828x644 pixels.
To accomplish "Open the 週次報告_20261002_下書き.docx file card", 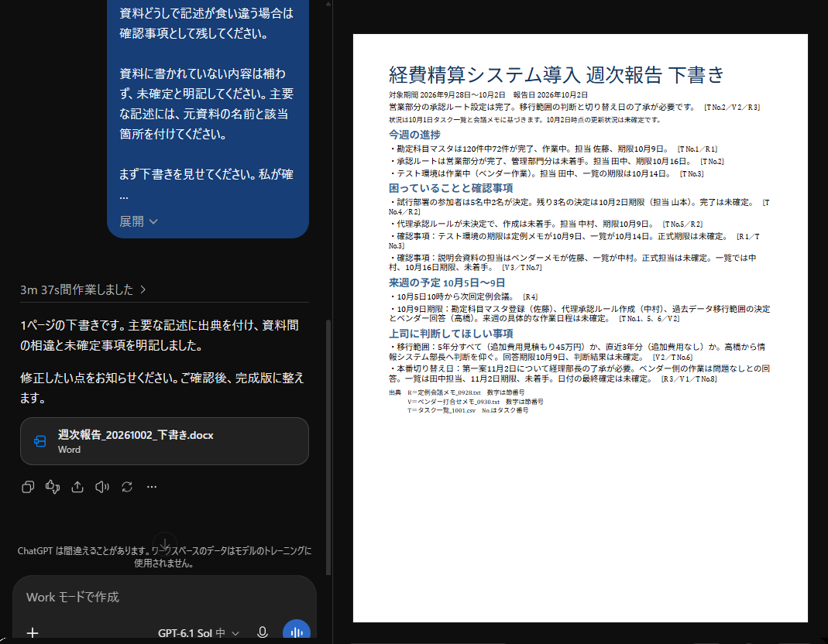I will (164, 441).
